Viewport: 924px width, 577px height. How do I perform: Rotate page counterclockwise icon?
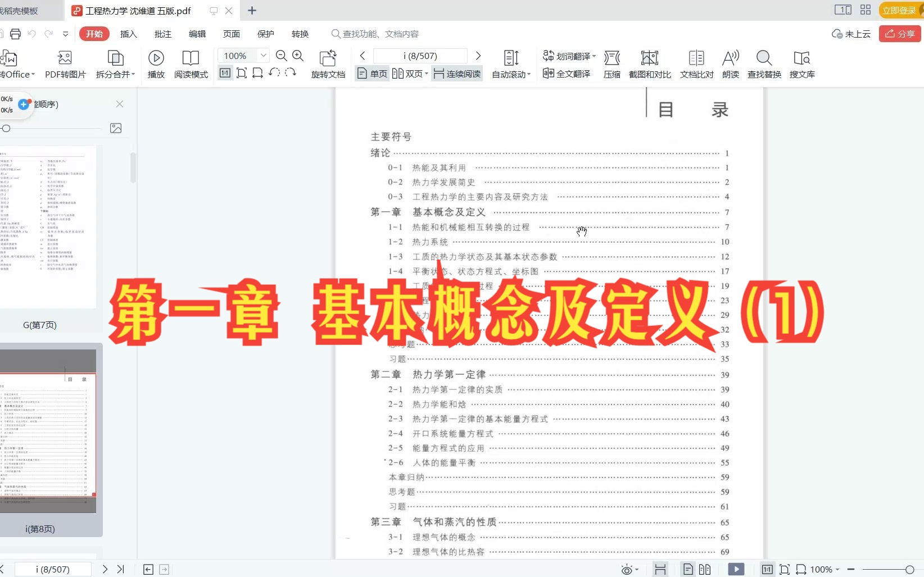coord(274,73)
